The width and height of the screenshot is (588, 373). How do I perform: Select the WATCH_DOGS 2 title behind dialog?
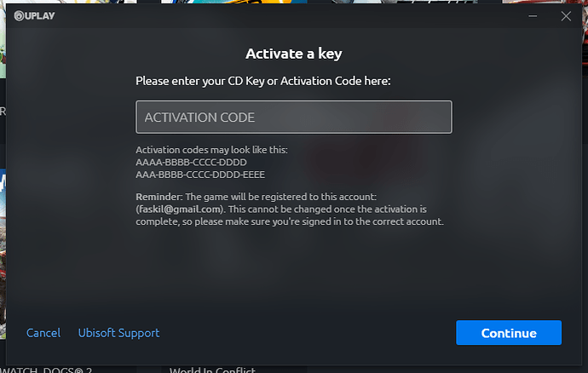[46, 370]
